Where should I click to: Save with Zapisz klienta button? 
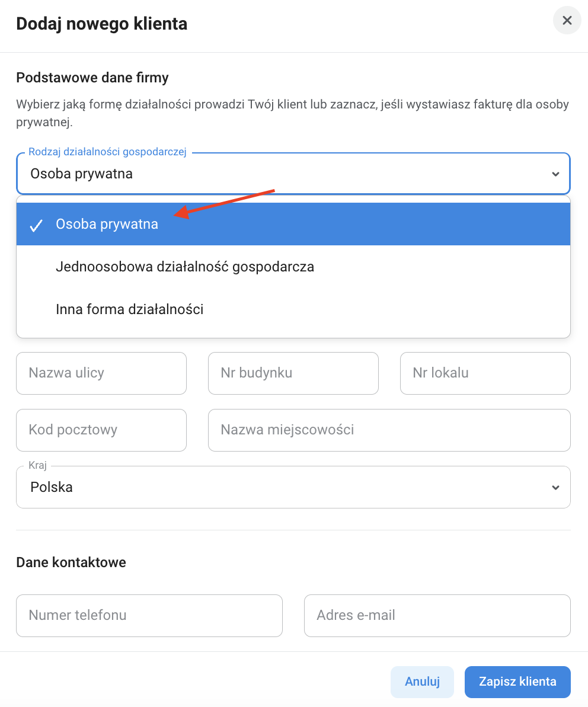pos(517,682)
